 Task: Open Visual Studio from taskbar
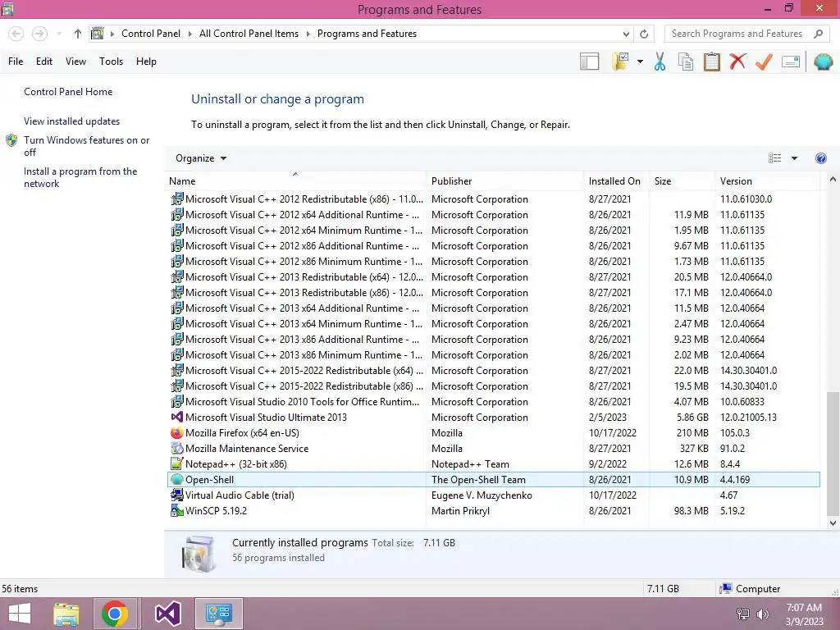[167, 614]
